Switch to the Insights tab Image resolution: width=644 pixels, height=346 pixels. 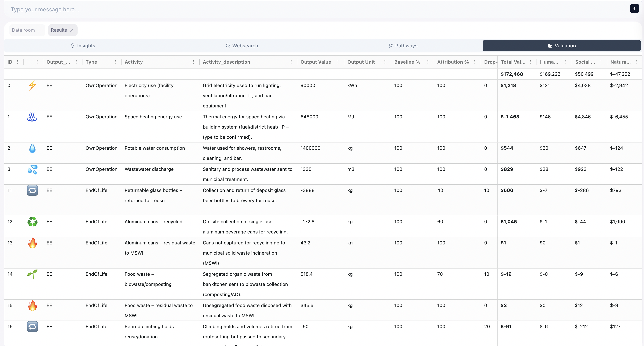[83, 46]
